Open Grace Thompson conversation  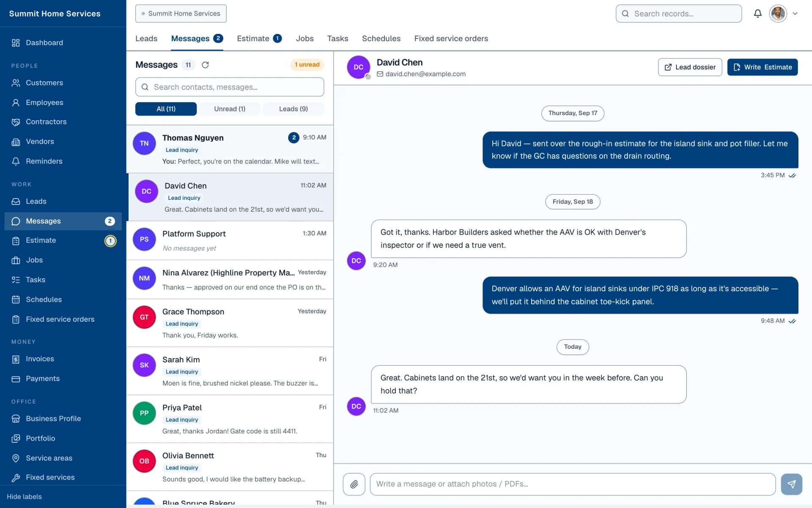click(230, 323)
